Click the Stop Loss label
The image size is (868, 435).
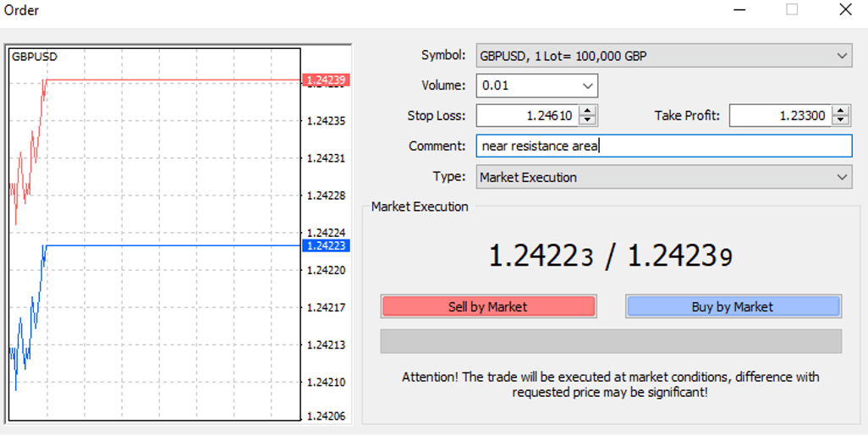(x=437, y=116)
